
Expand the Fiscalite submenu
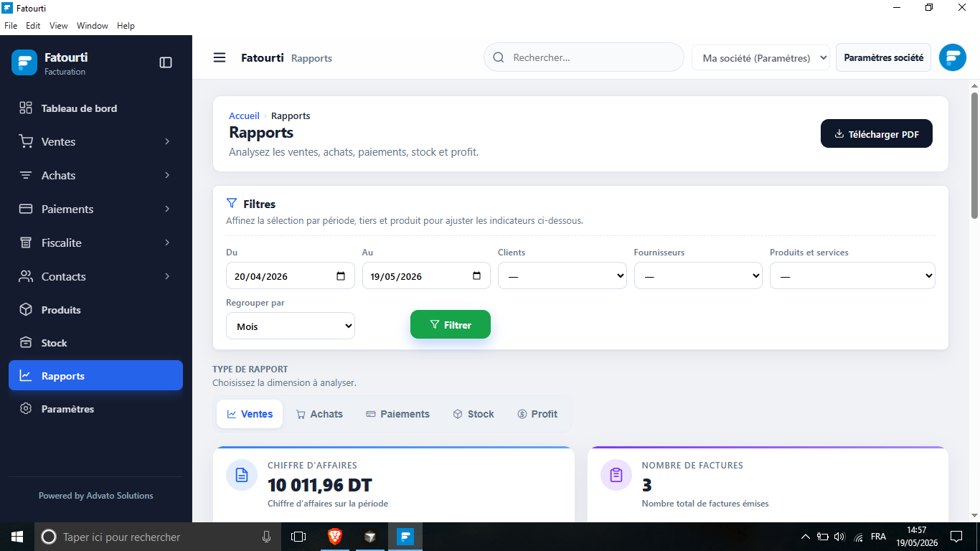167,242
